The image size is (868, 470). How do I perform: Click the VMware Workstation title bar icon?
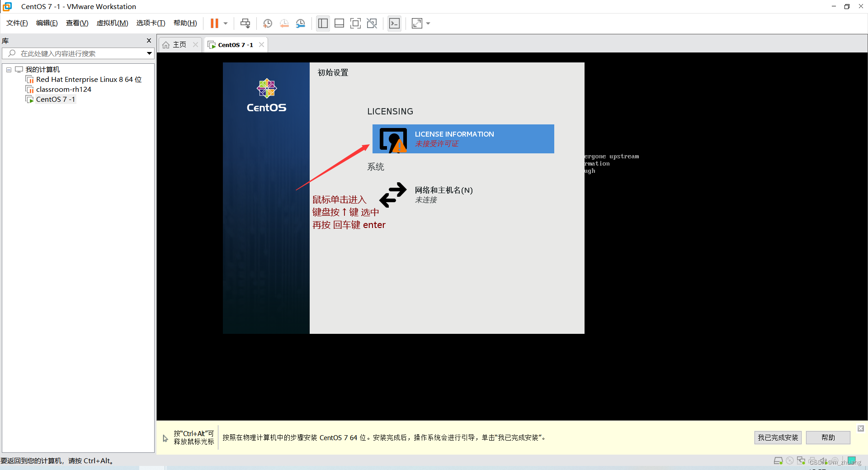tap(7, 6)
